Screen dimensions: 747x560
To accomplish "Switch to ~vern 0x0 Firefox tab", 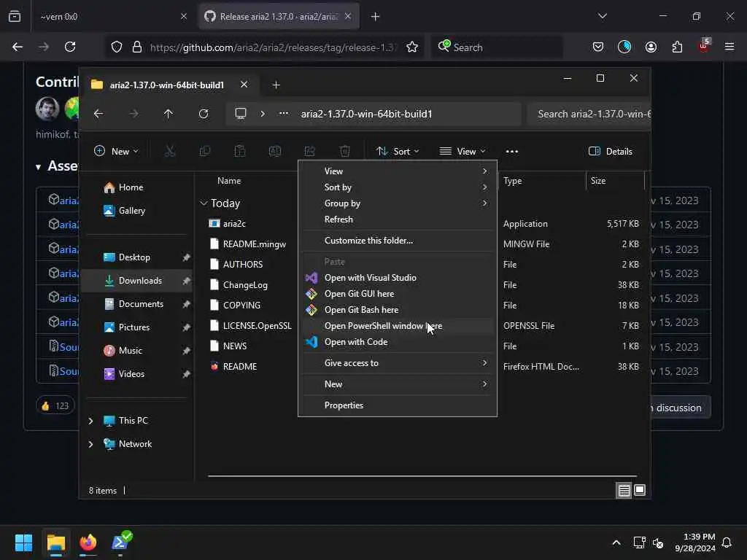I will point(113,17).
